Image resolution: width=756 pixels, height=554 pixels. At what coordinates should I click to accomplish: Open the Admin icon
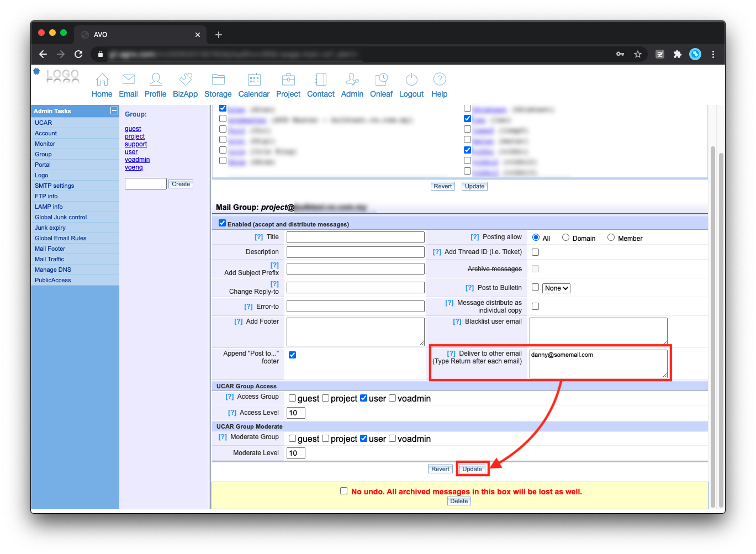click(x=352, y=80)
